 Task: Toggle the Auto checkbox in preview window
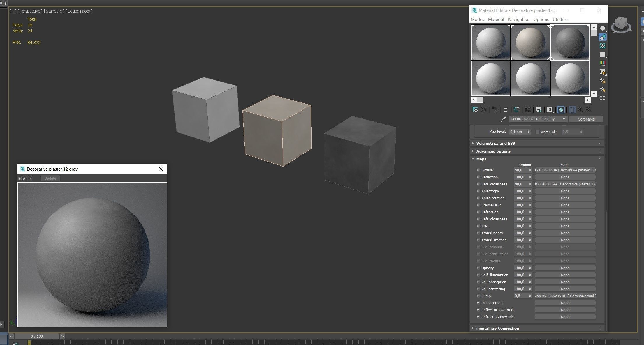20,178
